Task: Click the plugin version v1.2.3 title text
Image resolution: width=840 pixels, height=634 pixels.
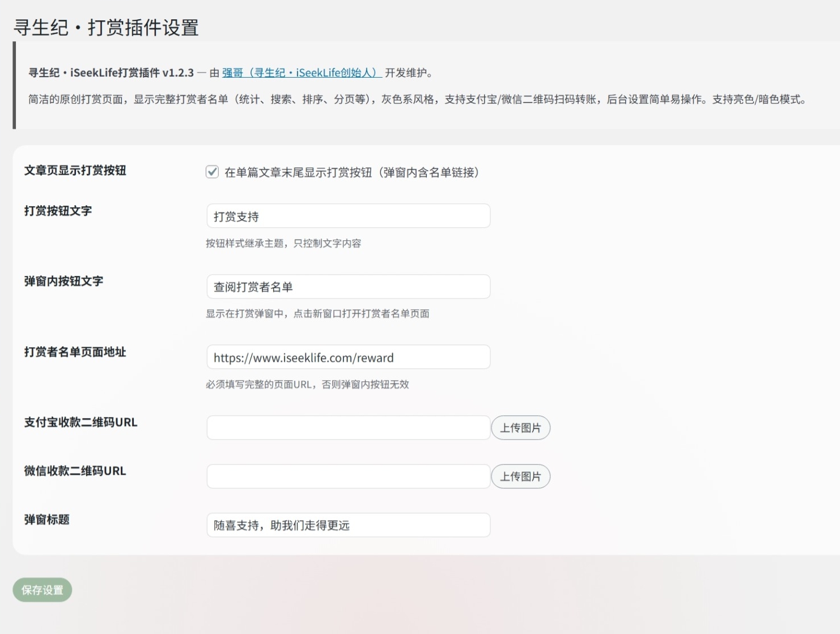Action: coord(111,73)
